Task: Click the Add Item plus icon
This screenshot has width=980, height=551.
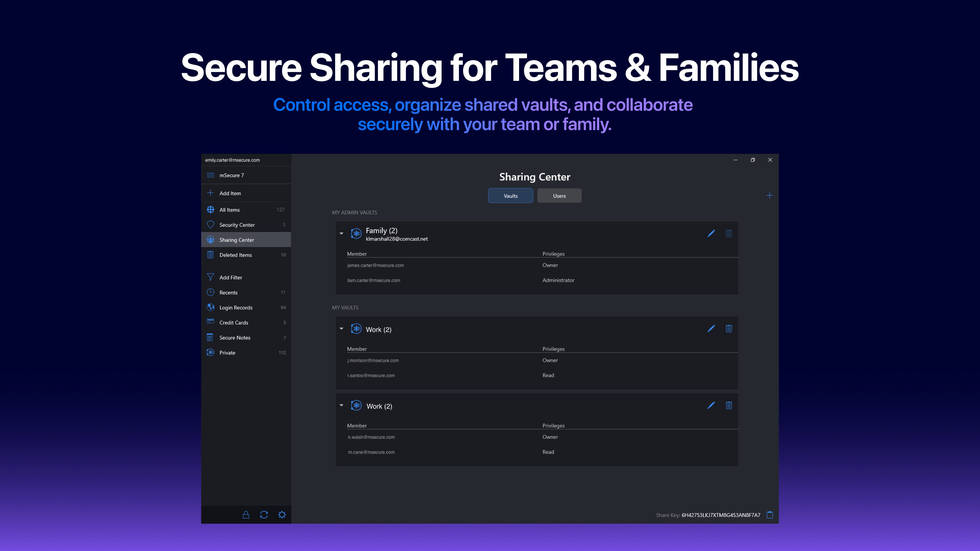Action: pos(210,193)
